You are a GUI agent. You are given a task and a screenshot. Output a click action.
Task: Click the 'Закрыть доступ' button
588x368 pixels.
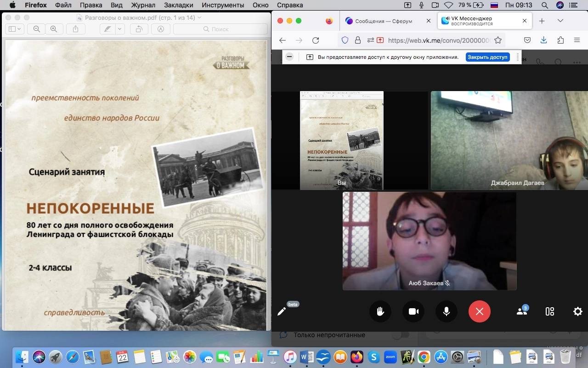487,57
